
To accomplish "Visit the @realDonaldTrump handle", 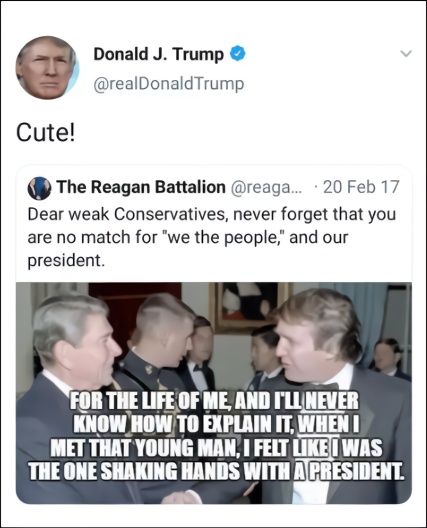I will [x=168, y=84].
